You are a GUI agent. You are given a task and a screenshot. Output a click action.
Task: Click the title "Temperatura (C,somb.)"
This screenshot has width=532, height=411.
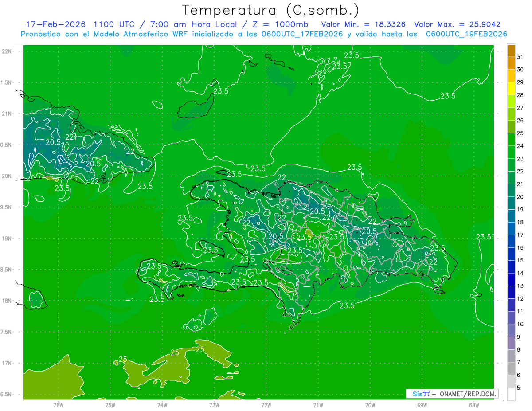coord(270,10)
